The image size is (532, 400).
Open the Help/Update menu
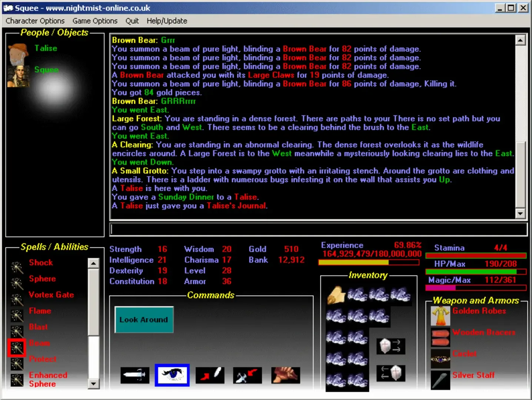(167, 21)
